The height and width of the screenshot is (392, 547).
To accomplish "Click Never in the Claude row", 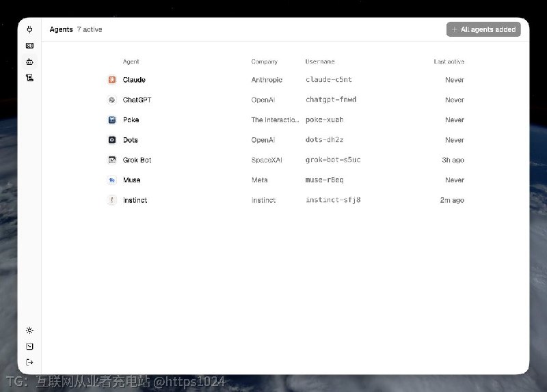I will [455, 80].
